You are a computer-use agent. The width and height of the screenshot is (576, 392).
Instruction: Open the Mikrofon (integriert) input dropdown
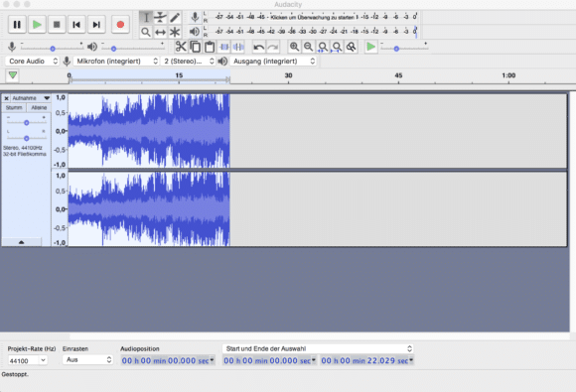(x=116, y=61)
